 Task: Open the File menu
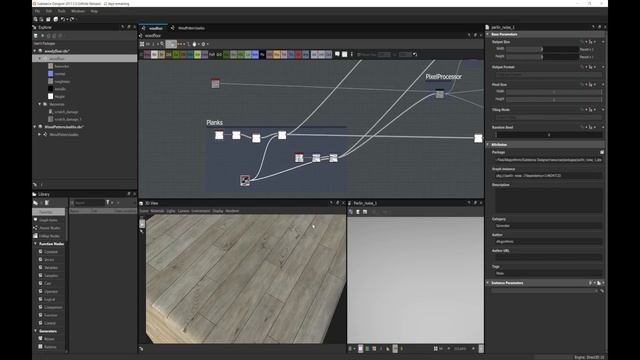(37, 11)
